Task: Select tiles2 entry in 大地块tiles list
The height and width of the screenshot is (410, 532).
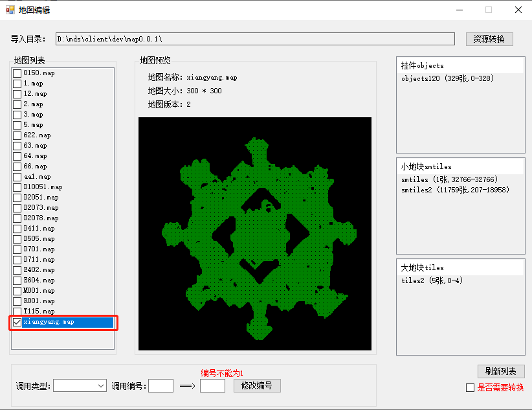Action: 432,280
